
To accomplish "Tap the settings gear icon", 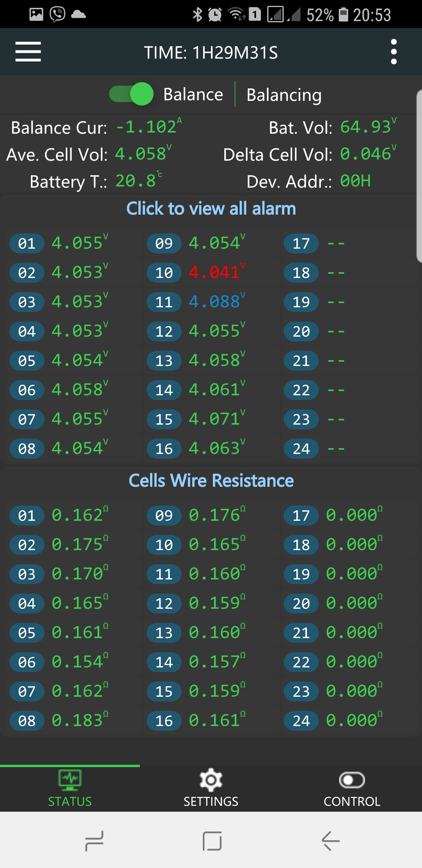I will [211, 780].
